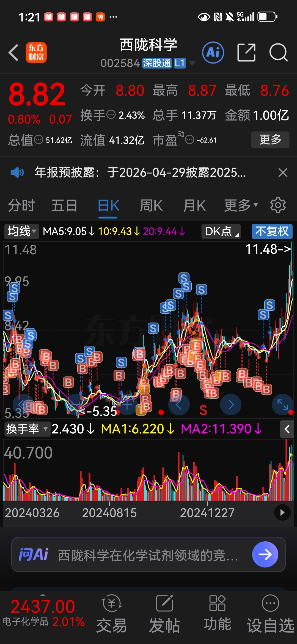Open search with magnifier icon
The image size is (297, 644).
[278, 52]
